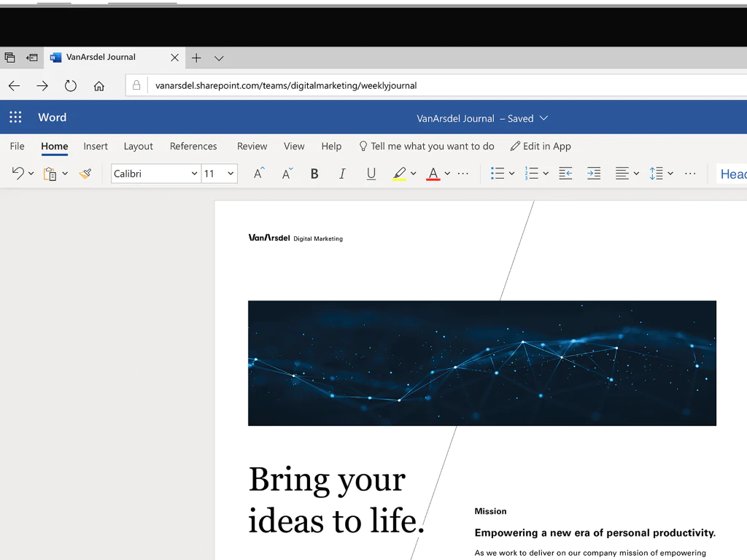Click Tell me what you want to do
The height and width of the screenshot is (560, 747).
click(x=427, y=146)
